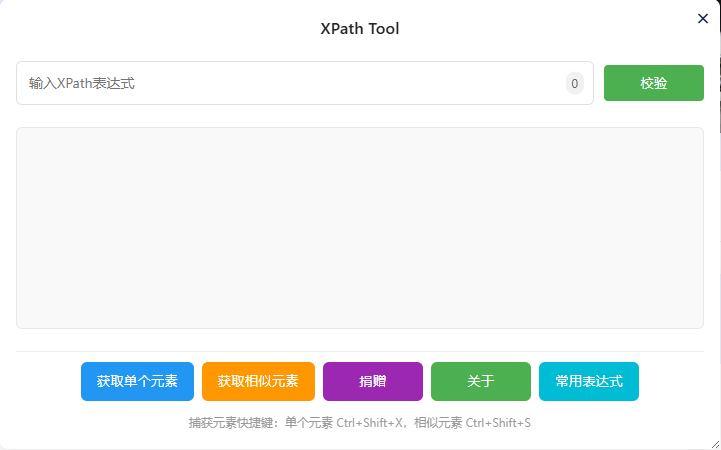Click the Ctrl+Shift+X shortcut text
Screen dimensions: 721x450
[370, 423]
